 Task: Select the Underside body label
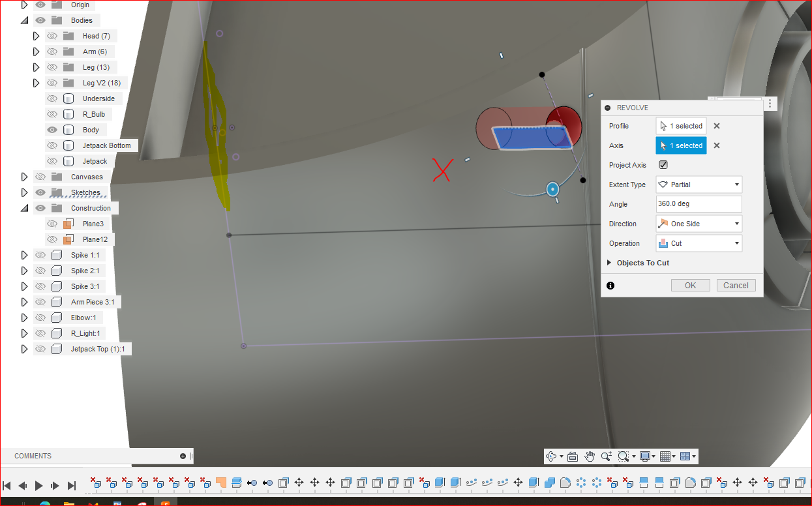pos(98,98)
